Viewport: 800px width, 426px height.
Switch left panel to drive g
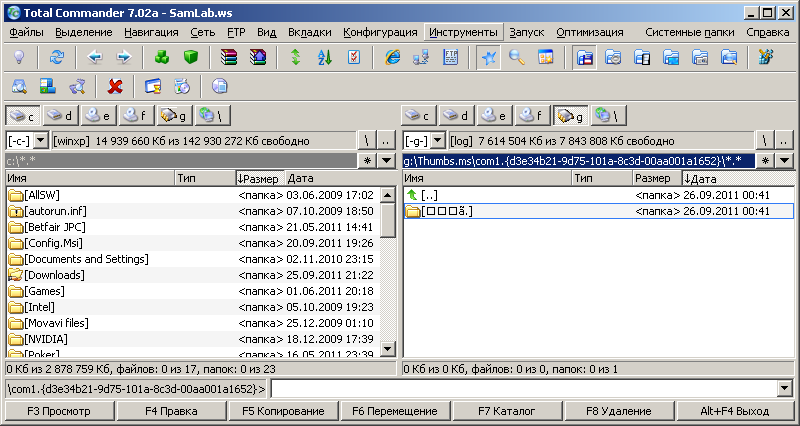(x=175, y=116)
